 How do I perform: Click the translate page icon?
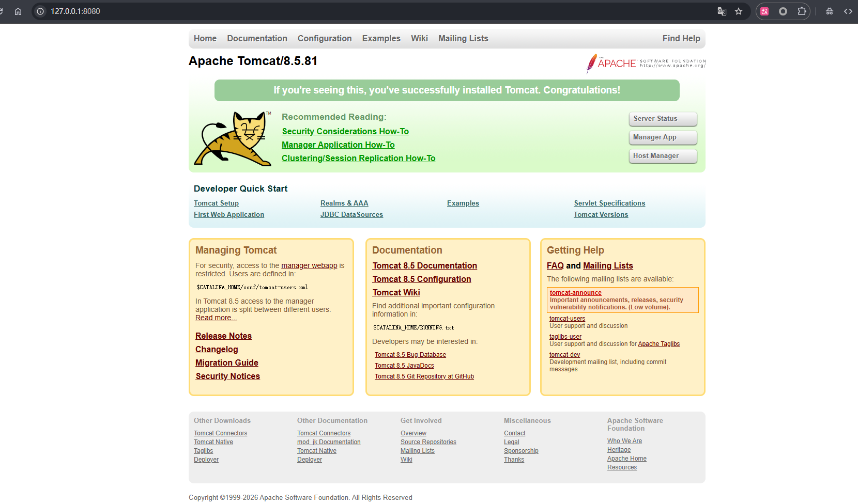[x=722, y=11]
